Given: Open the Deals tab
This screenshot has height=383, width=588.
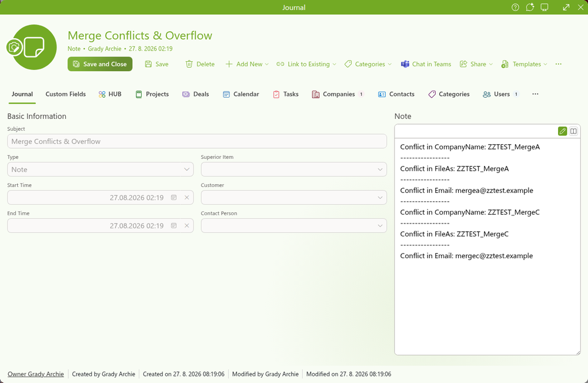Looking at the screenshot, I should point(195,94).
